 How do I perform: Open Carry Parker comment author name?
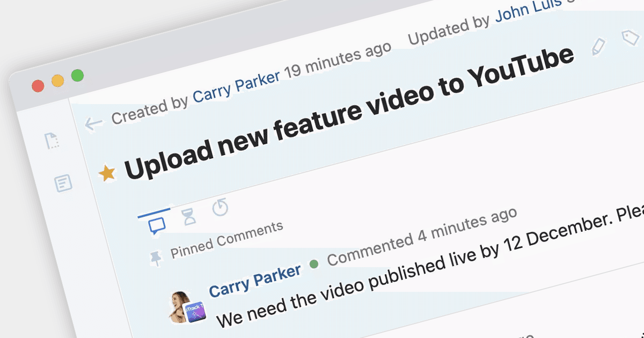255,280
